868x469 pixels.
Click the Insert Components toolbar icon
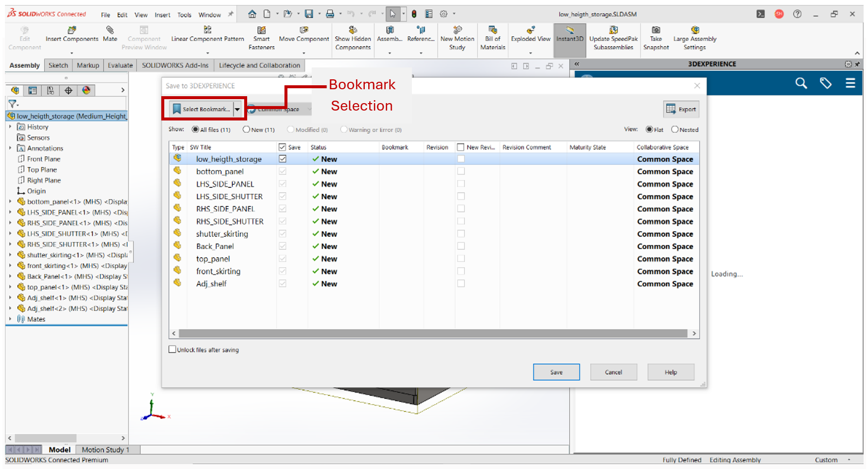pos(72,31)
